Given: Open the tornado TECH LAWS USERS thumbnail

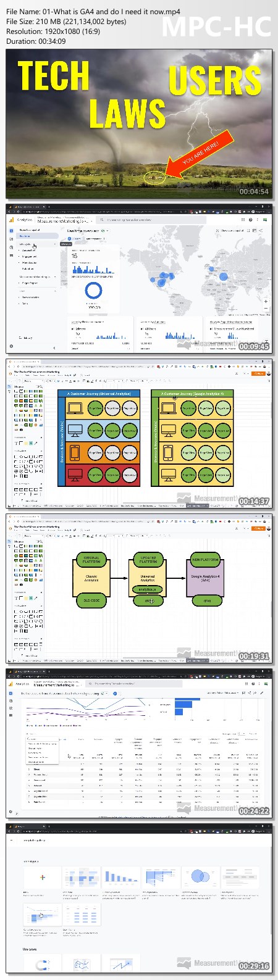Looking at the screenshot, I should [x=139, y=124].
